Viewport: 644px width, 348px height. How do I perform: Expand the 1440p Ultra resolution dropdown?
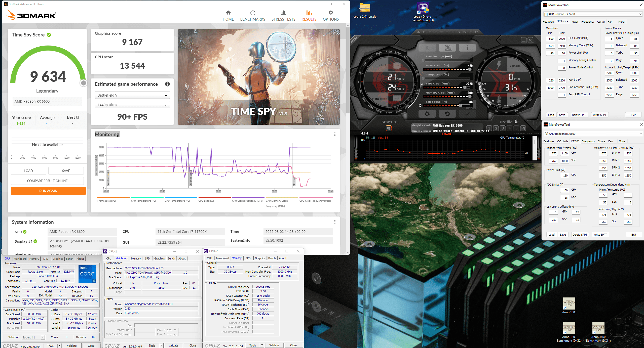(x=132, y=105)
